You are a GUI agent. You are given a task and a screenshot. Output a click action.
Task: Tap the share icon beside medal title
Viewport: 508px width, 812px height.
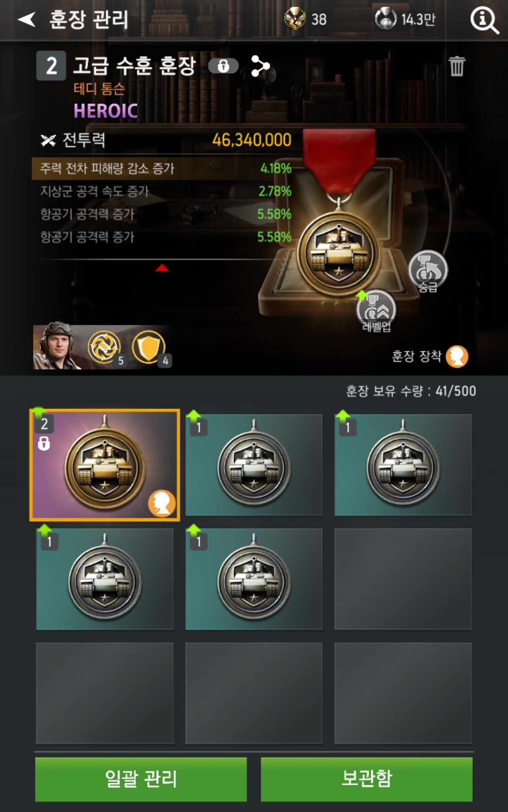(x=260, y=66)
